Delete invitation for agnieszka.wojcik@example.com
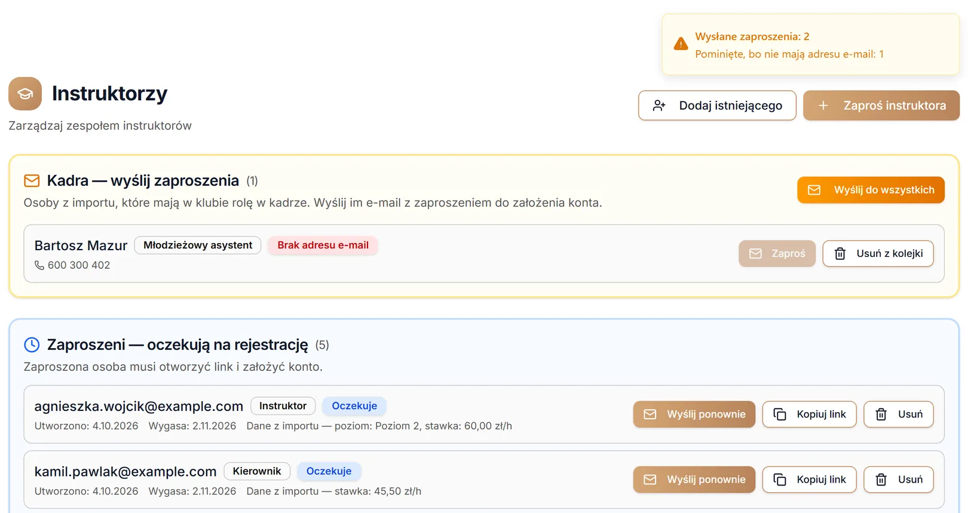The width and height of the screenshot is (980, 513). click(898, 414)
